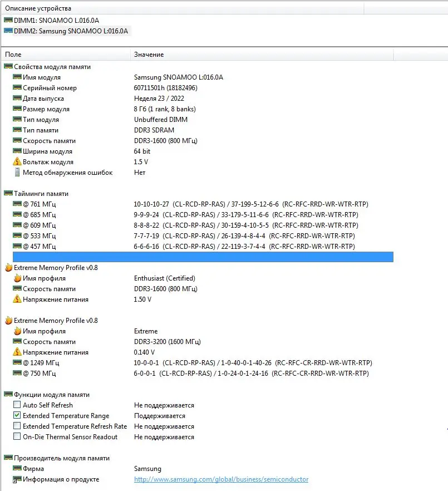Click the 'Свойства модуля памяти' group icon
This screenshot has height=491, width=448.
pyautogui.click(x=8, y=66)
